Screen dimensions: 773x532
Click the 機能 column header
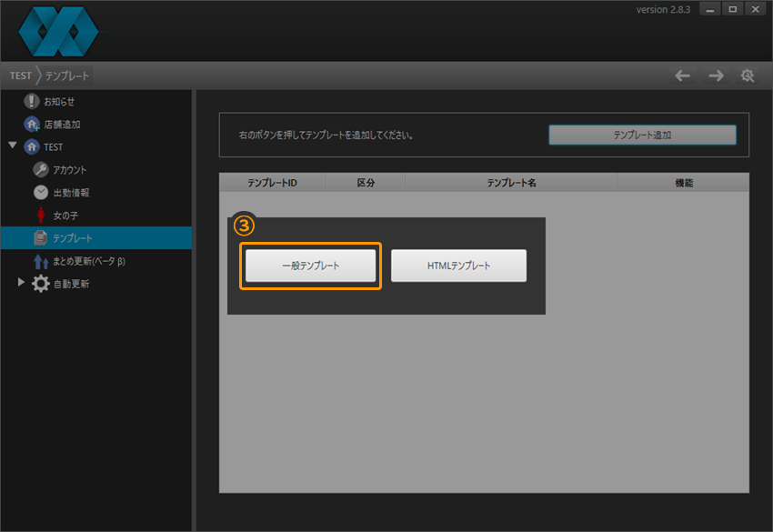683,183
